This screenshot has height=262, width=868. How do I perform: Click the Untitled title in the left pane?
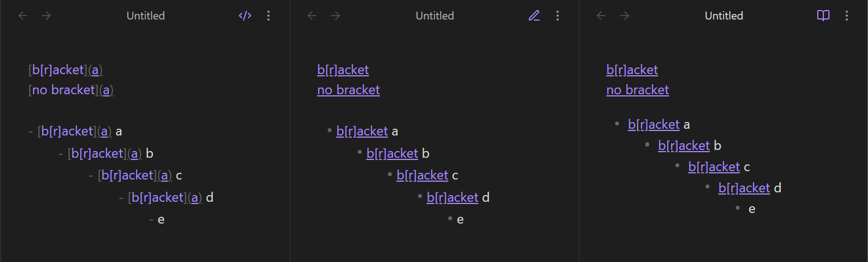tap(146, 16)
